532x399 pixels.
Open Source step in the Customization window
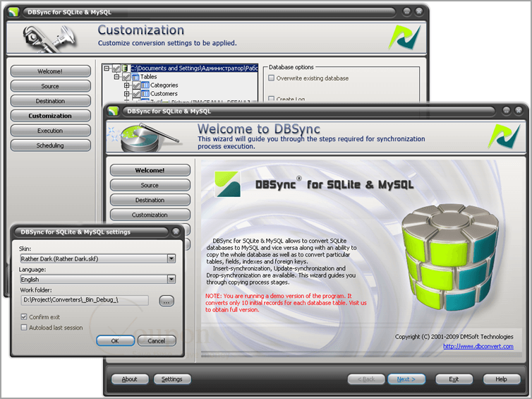(50, 86)
